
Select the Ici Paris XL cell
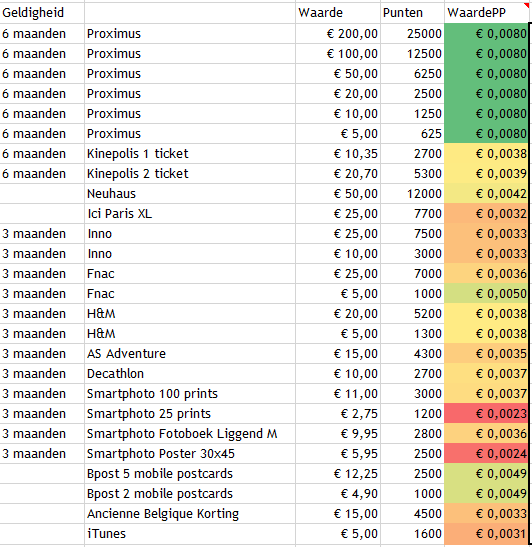(190, 213)
